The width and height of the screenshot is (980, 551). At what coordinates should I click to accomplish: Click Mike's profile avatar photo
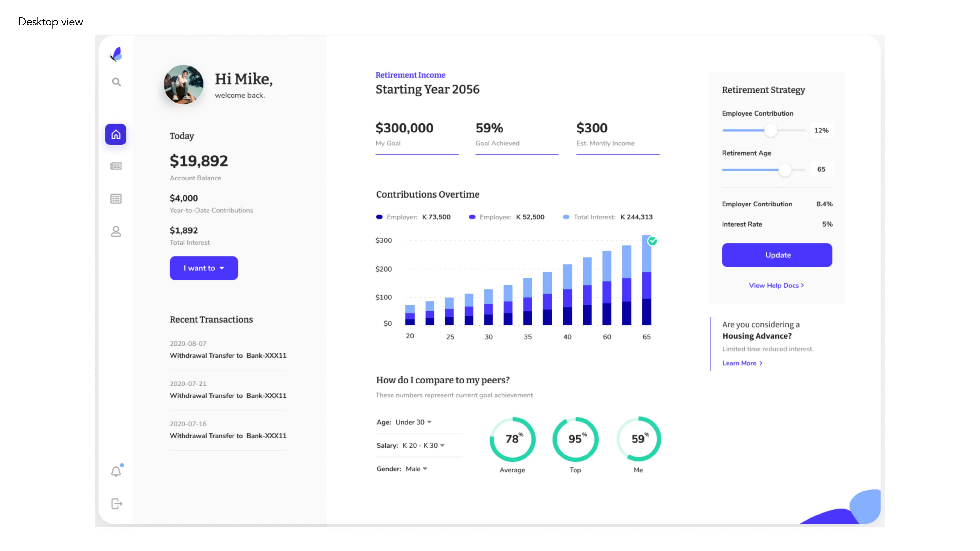pos(183,84)
